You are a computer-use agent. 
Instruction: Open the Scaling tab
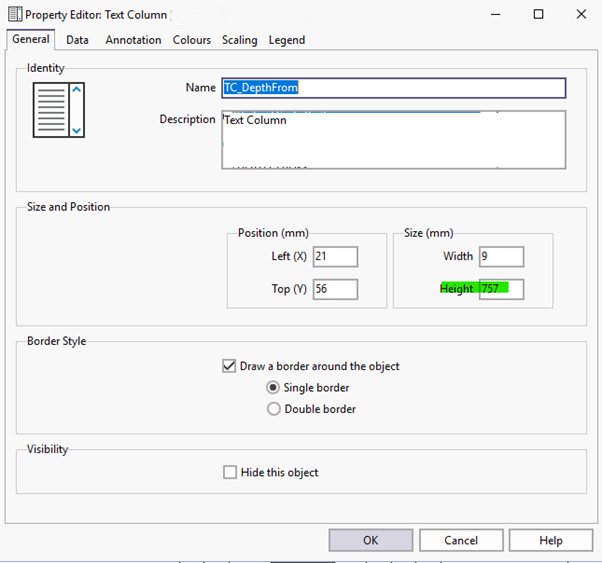(240, 40)
